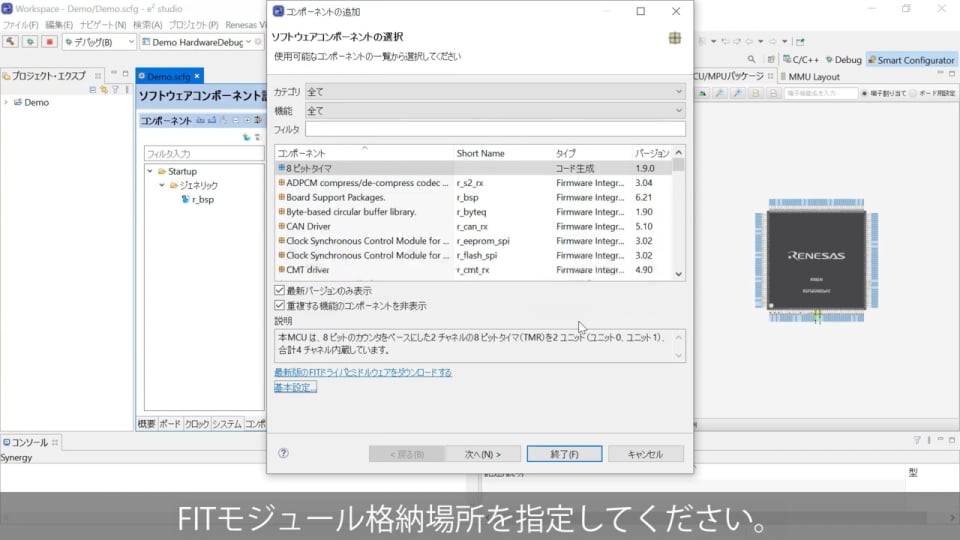The width and height of the screenshot is (960, 540).
Task: Click link-with-editor icon in Project Explorer
Action: coord(104,89)
